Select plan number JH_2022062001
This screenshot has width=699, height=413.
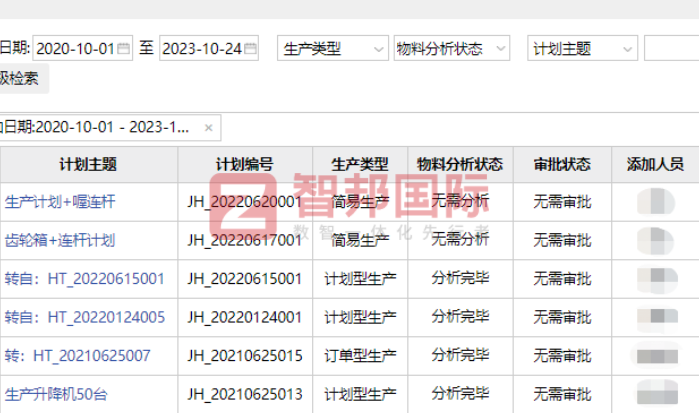[x=245, y=202]
